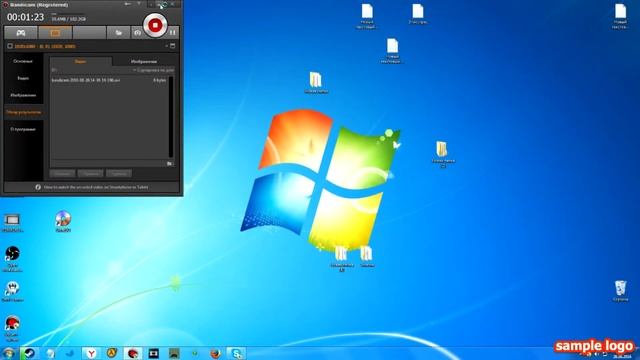The width and height of the screenshot is (640, 360).
Task: Open Yandex browser from the taskbar
Action: (91, 353)
